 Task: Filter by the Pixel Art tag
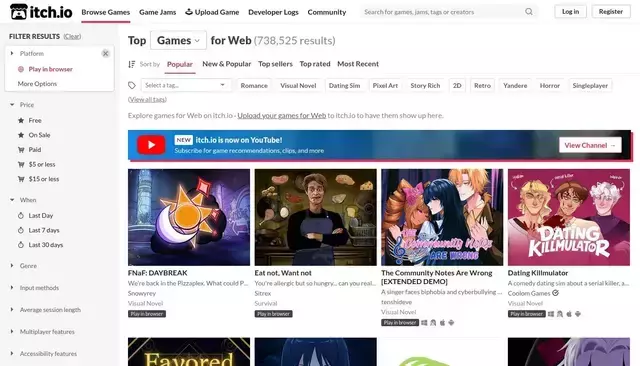[x=385, y=85]
